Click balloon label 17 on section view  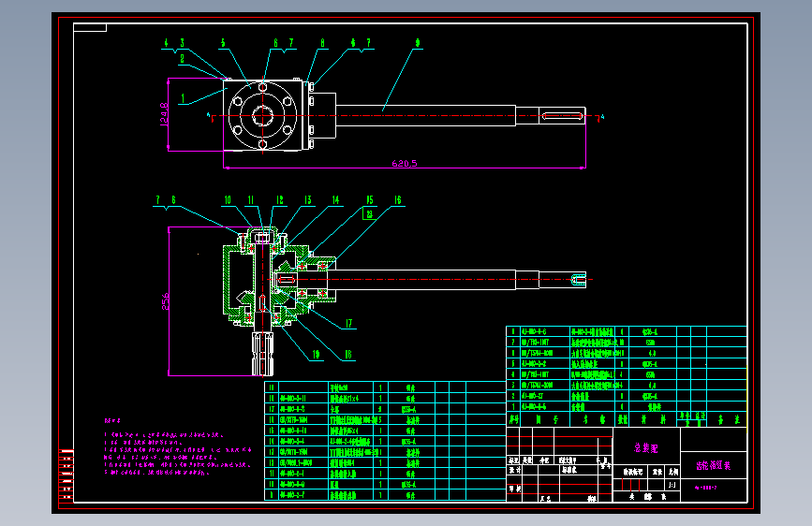coord(348,323)
